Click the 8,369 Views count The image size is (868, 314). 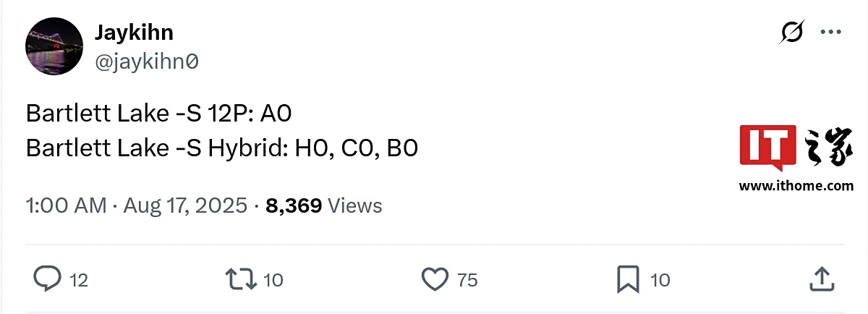[323, 205]
